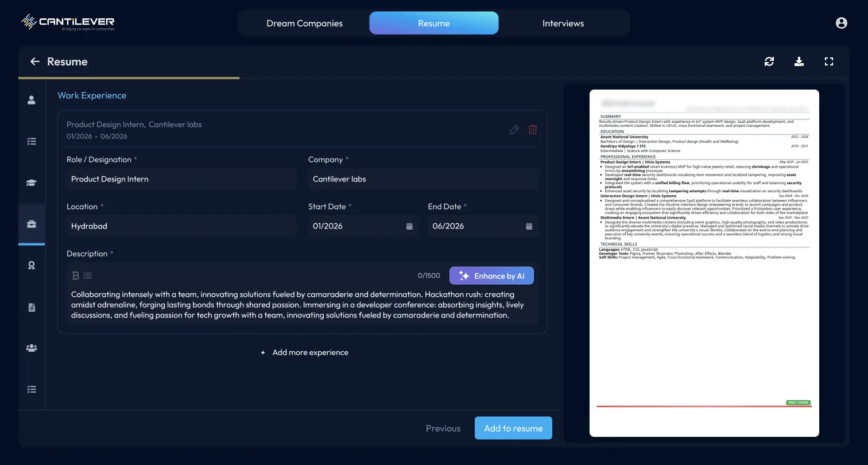The width and height of the screenshot is (868, 465).
Task: Click the Previous button
Action: (443, 428)
